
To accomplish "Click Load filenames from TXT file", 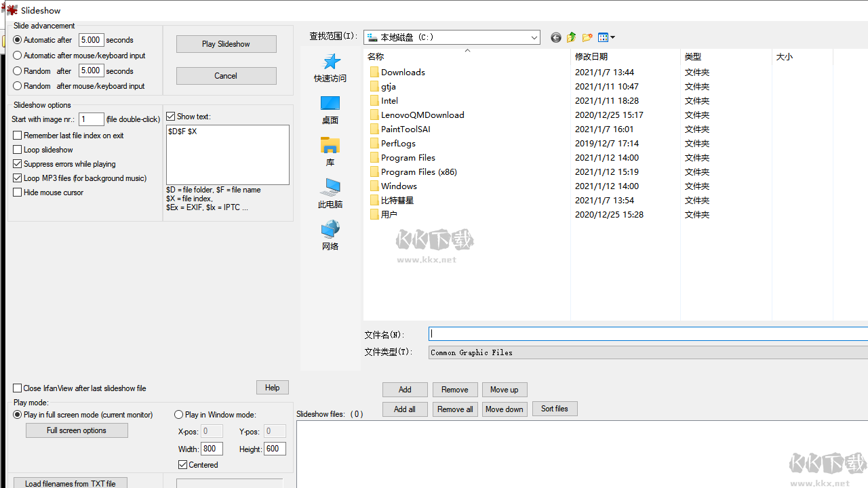I will click(x=71, y=483).
